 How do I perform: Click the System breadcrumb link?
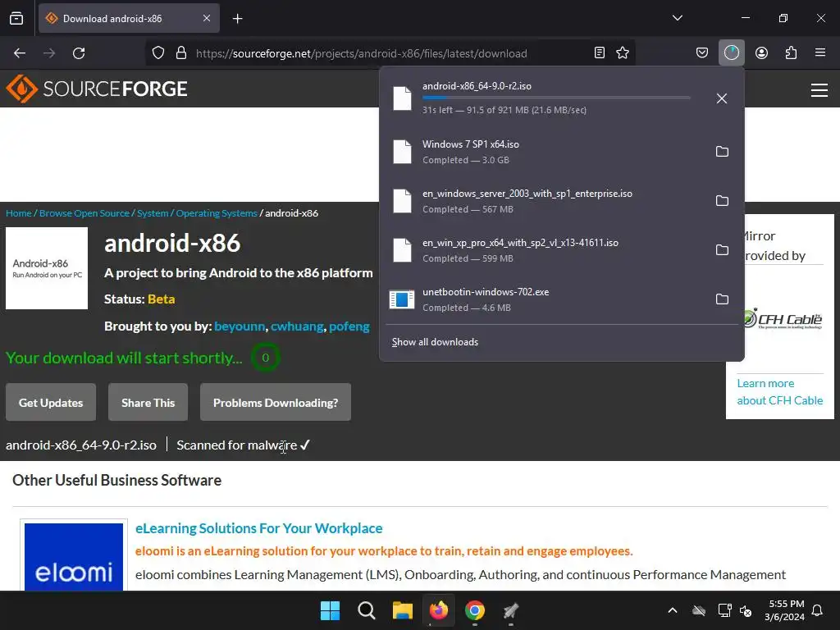pos(153,213)
